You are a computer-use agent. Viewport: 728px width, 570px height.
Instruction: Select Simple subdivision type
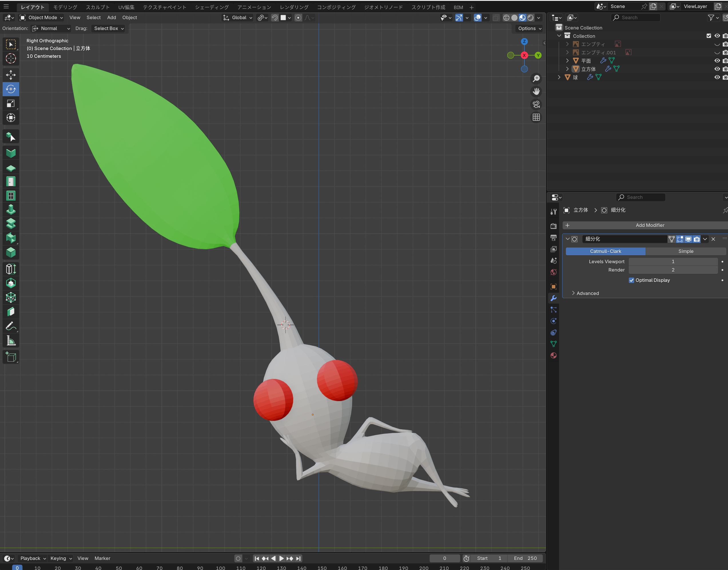[686, 251]
